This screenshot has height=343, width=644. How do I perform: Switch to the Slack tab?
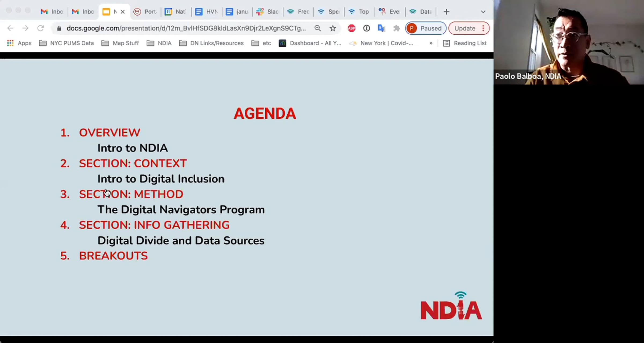click(x=268, y=12)
